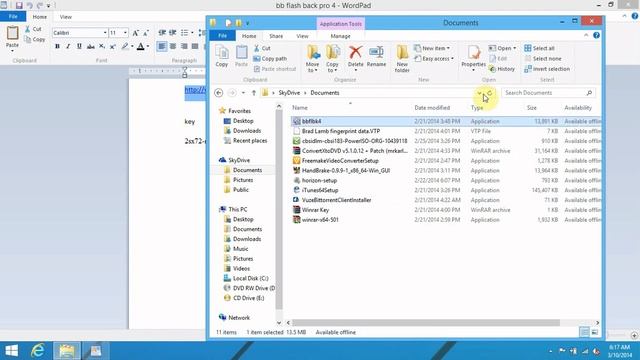Open the New item dropdown
The image size is (640, 360).
tap(432, 48)
